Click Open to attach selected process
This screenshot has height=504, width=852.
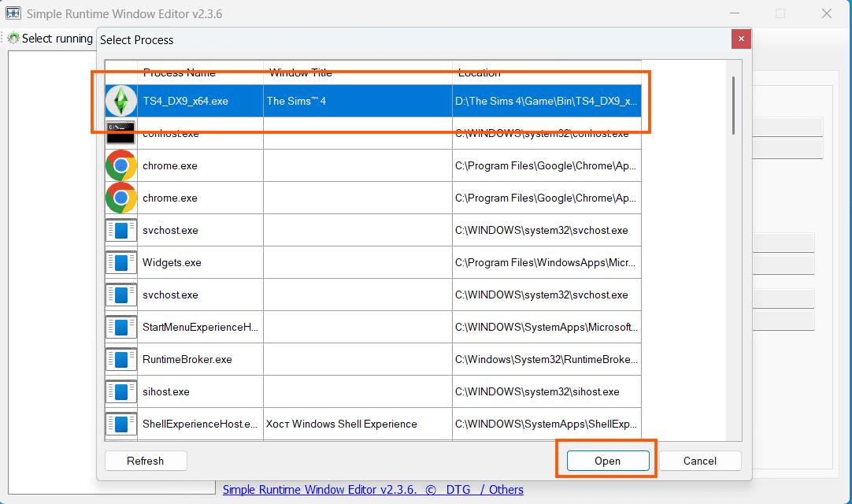tap(607, 461)
